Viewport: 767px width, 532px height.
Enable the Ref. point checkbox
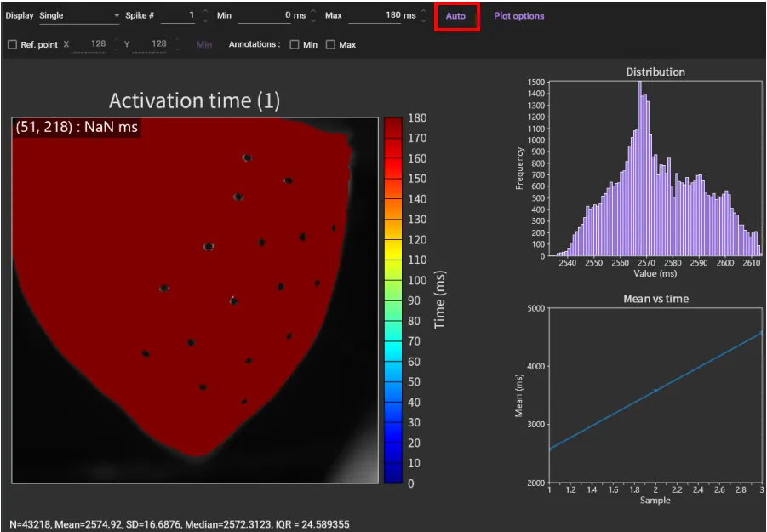click(12, 45)
